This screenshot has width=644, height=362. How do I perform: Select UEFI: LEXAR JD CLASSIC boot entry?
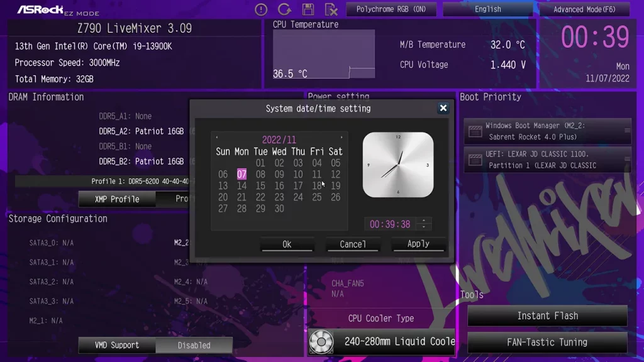pos(548,160)
